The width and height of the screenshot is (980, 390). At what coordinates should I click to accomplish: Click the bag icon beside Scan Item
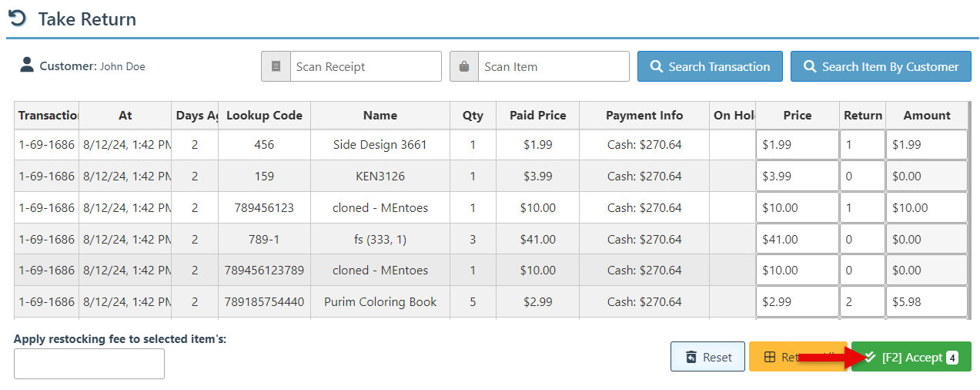click(x=464, y=66)
